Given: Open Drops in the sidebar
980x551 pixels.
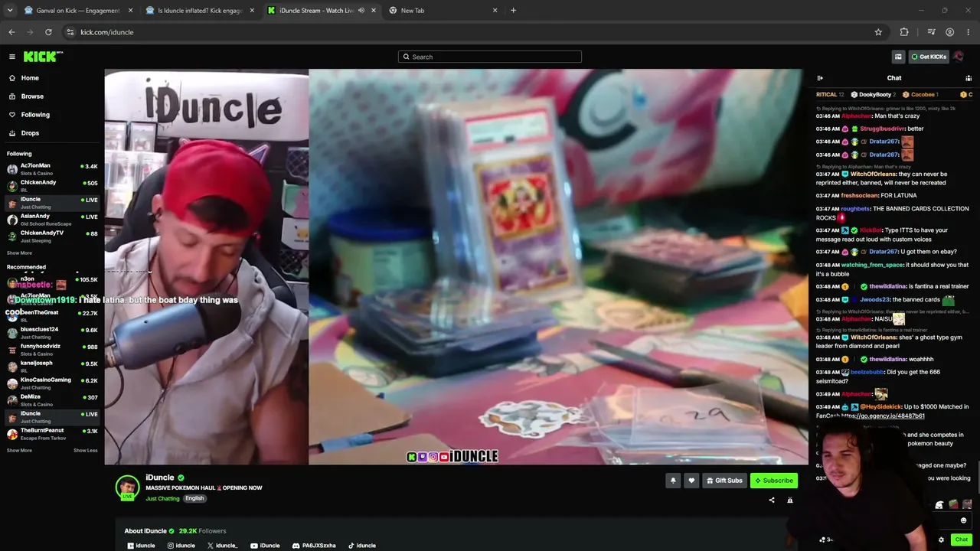Looking at the screenshot, I should click(x=30, y=133).
